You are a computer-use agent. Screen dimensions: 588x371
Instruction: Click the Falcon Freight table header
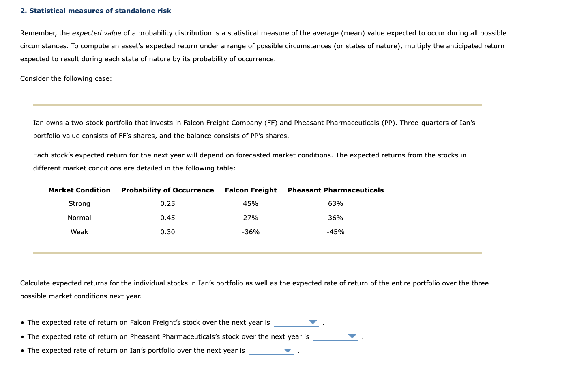tap(250, 190)
